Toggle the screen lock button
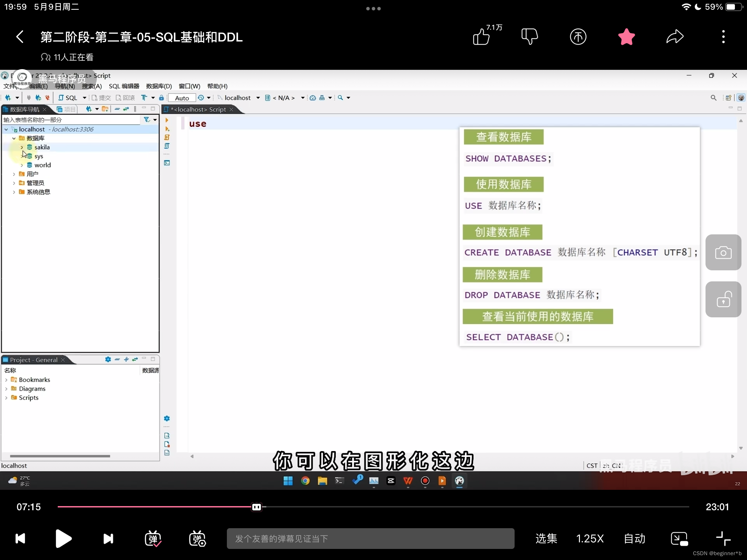This screenshot has width=747, height=560. point(723,299)
